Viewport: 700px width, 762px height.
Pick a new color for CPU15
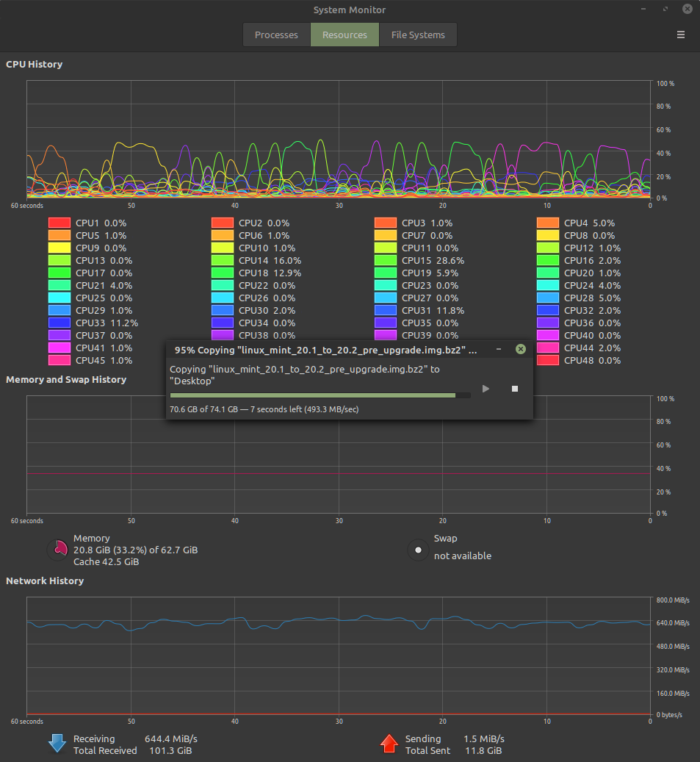(386, 260)
